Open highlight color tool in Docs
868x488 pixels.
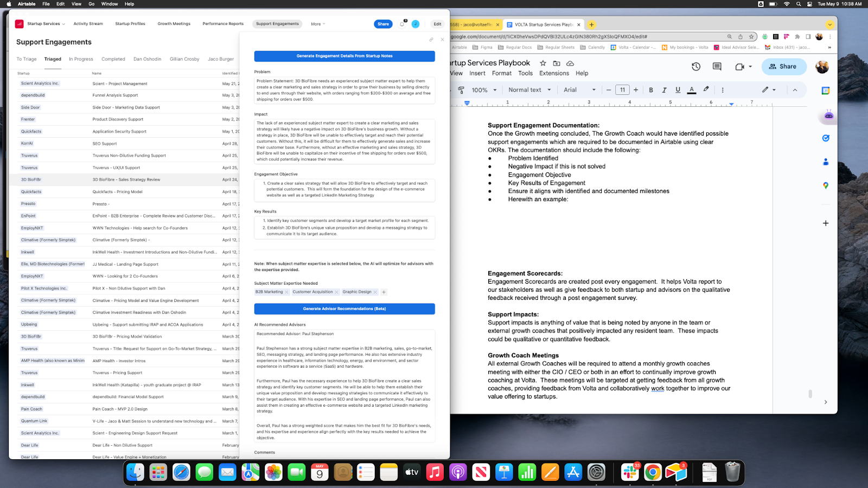706,89
